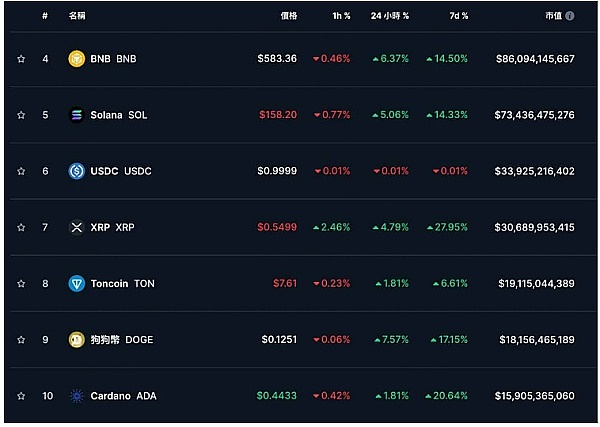
Task: Click the XRP coin logo icon
Action: [x=76, y=228]
